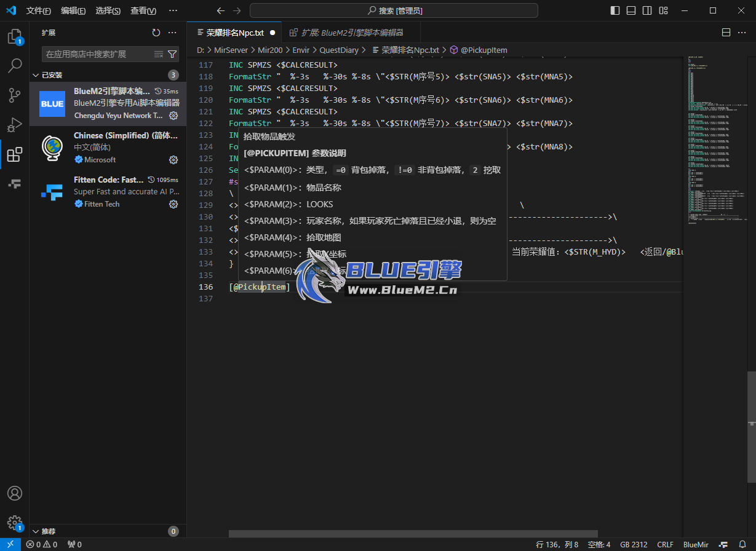Open ports forwarded indicator
The height and width of the screenshot is (551, 756).
point(74,544)
